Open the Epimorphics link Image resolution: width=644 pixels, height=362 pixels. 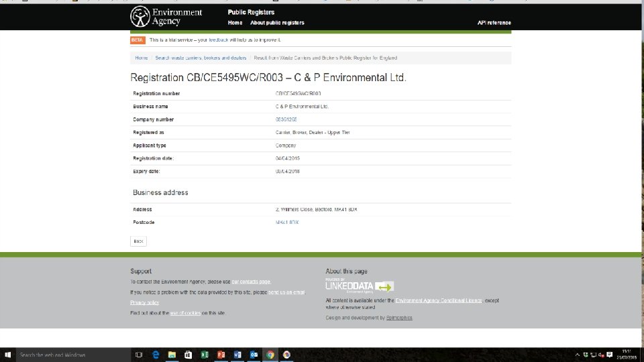point(399,318)
